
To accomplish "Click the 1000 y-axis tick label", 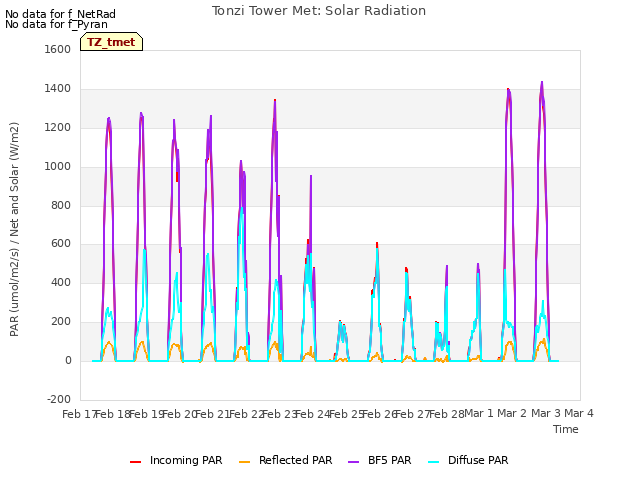I will pyautogui.click(x=58, y=167).
